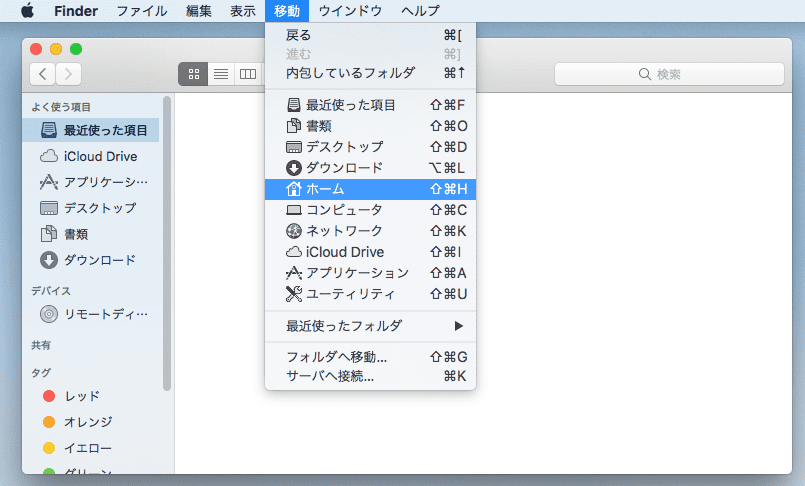Choose フォルダへ移動... menu item
This screenshot has height=486, width=805.
(x=336, y=357)
